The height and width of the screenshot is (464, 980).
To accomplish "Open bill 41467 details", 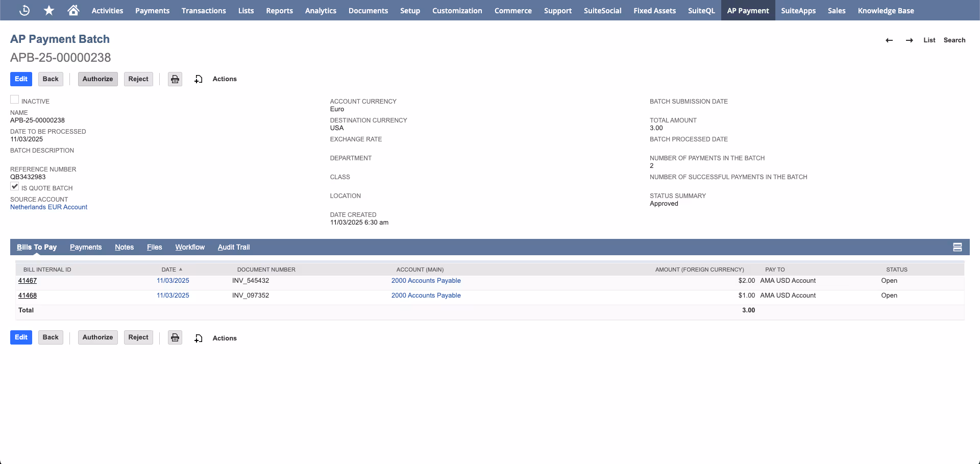I will click(x=28, y=280).
